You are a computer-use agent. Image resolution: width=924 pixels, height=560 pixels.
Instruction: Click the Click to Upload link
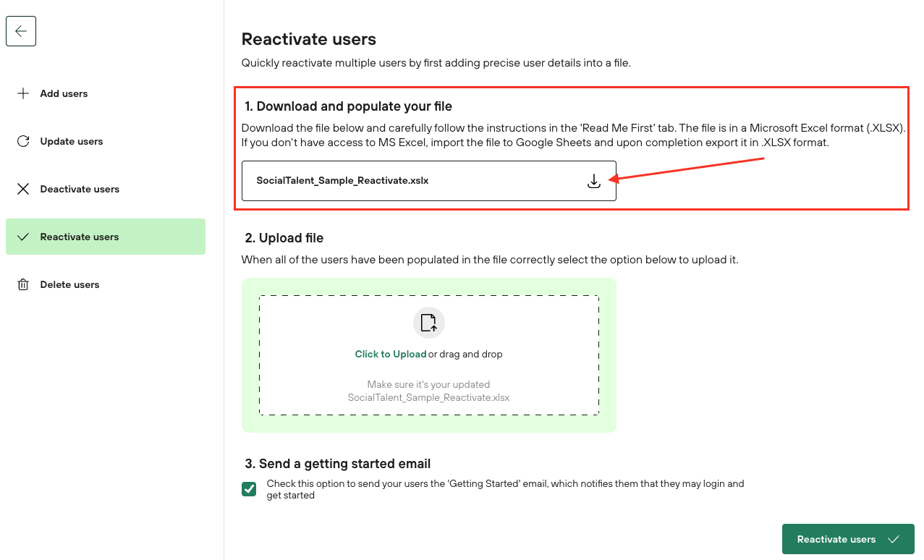coord(391,355)
